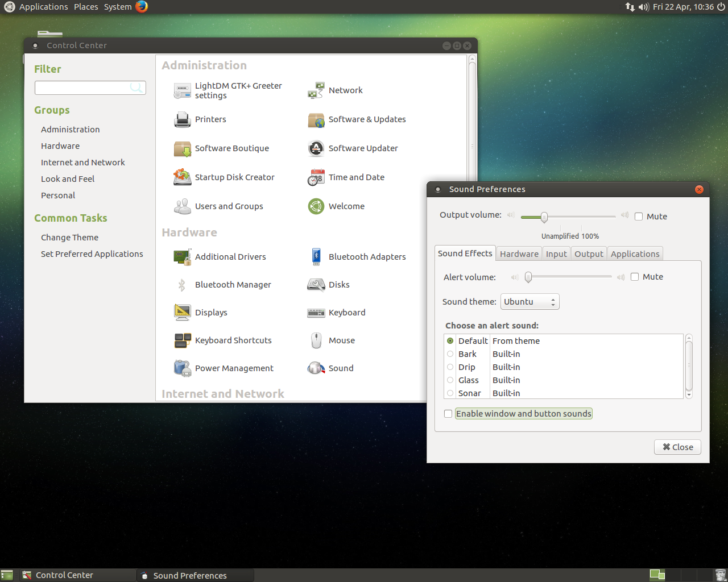Viewport: 728px width, 582px height.
Task: Open Keyboard Shortcuts icon
Action: point(183,340)
